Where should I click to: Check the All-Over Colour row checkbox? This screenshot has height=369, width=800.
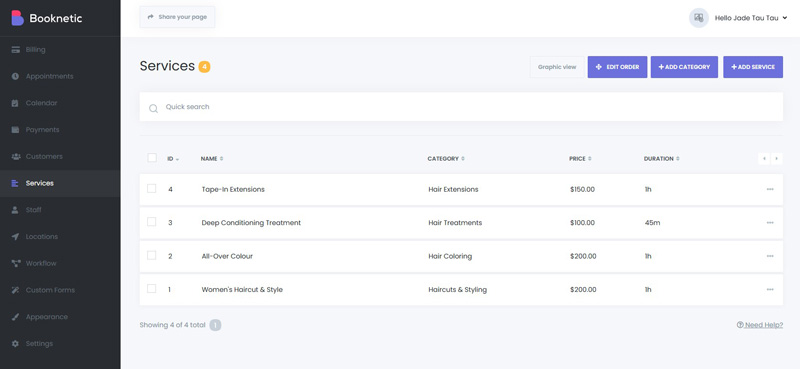click(x=152, y=255)
